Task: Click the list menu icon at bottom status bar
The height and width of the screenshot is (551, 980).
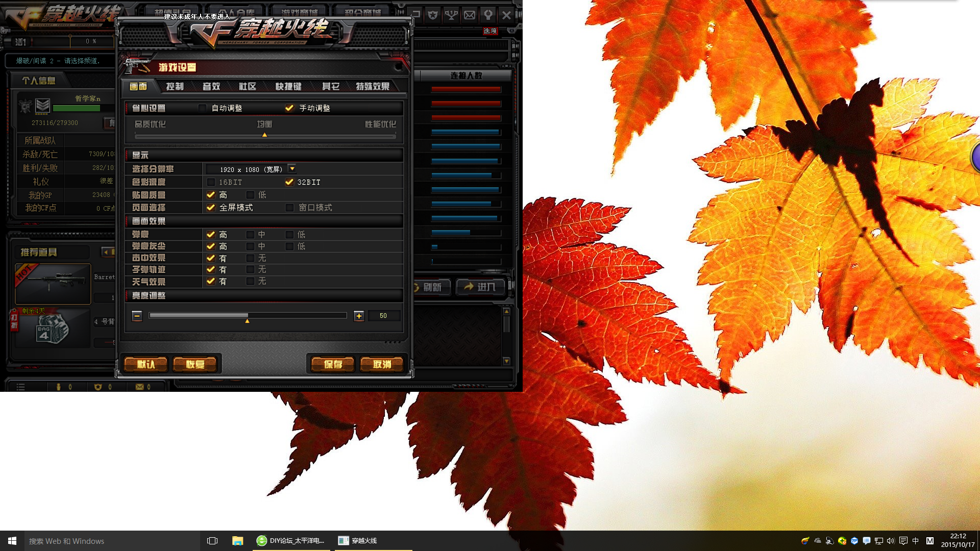Action: click(20, 387)
